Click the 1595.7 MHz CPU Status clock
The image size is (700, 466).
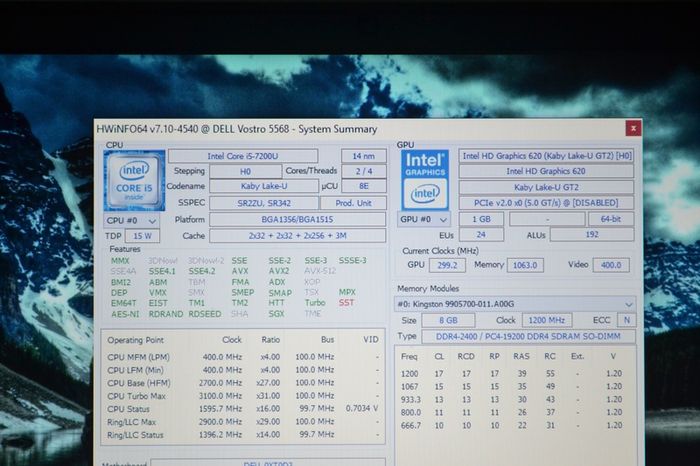(221, 408)
